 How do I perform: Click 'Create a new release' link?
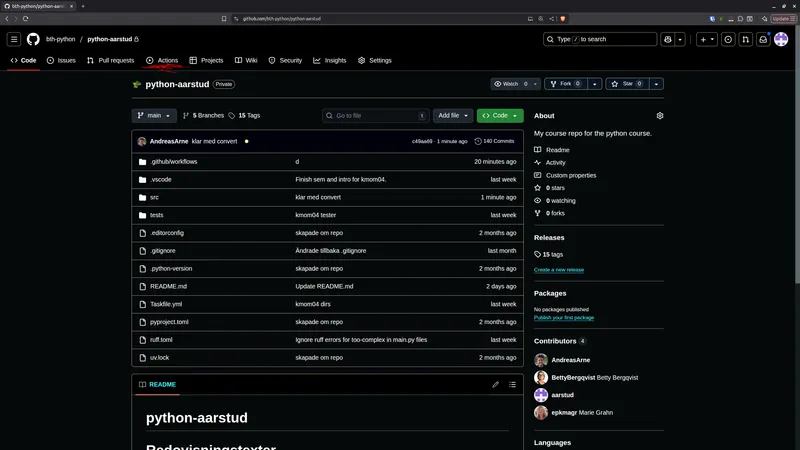coord(559,269)
